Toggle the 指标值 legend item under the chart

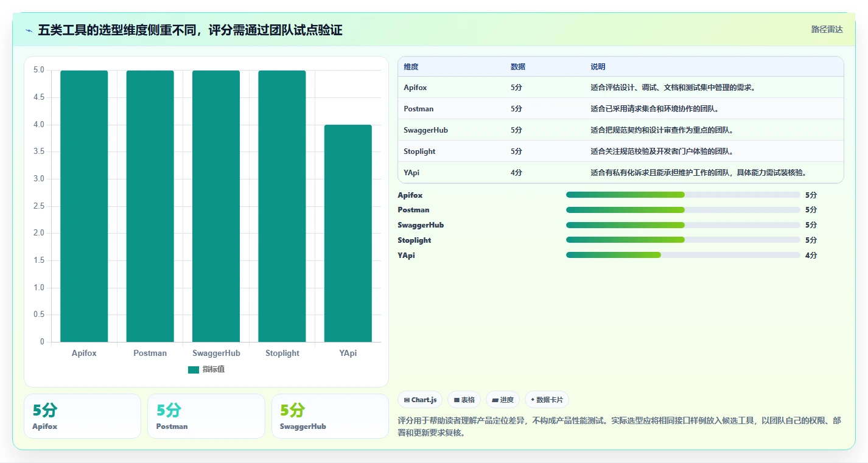(206, 369)
